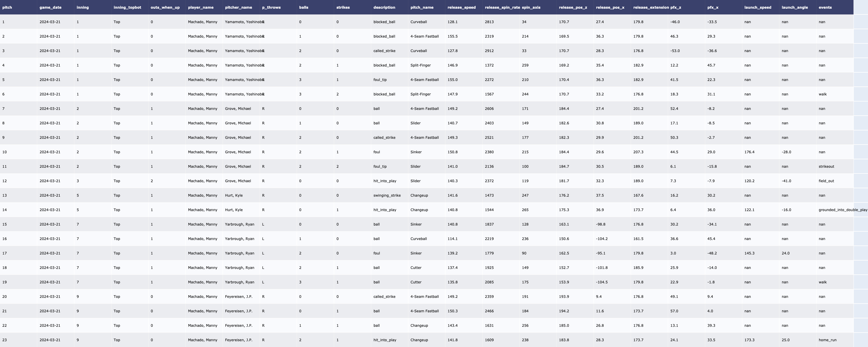Select row number 23 cell
The image size is (868, 347).
pyautogui.click(x=4, y=340)
